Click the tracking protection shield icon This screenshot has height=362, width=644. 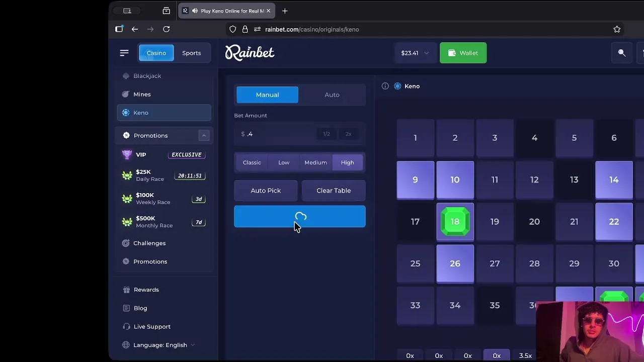(x=232, y=29)
